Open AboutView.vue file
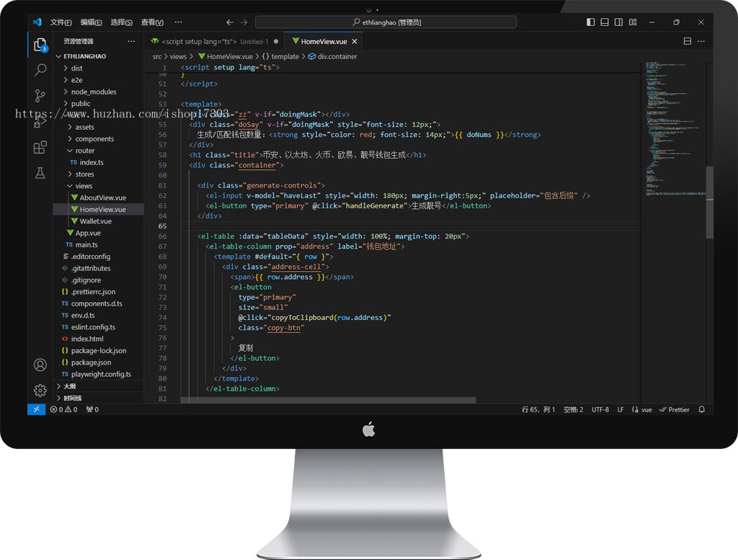The height and width of the screenshot is (560, 738). pos(102,197)
